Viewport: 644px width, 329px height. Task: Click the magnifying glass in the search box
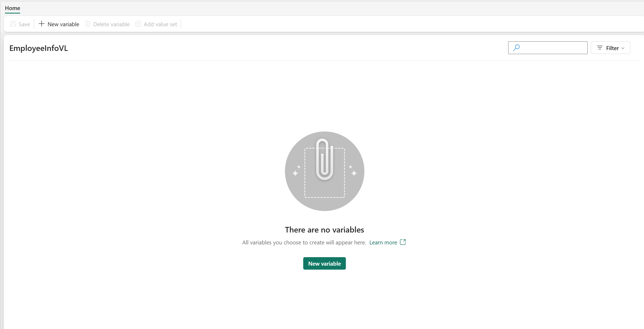[x=516, y=47]
